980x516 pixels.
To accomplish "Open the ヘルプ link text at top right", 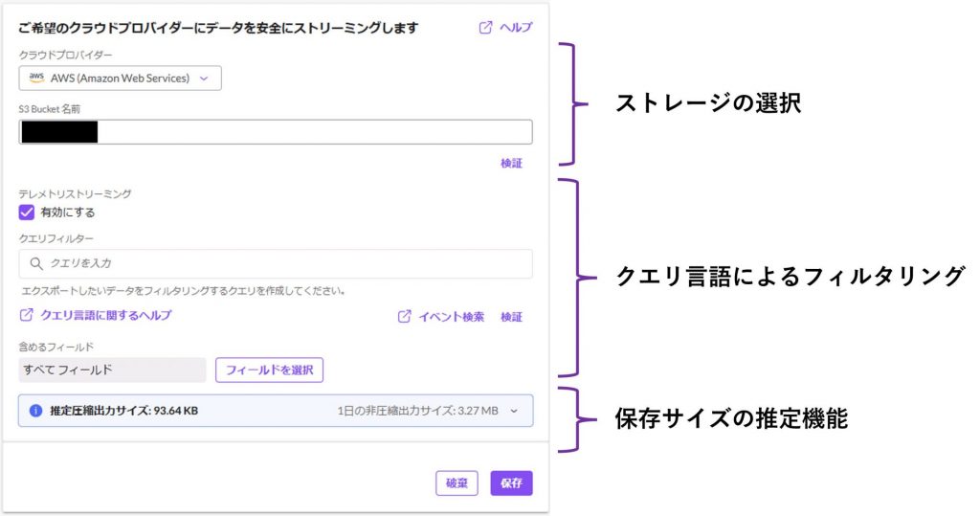I will [x=516, y=28].
